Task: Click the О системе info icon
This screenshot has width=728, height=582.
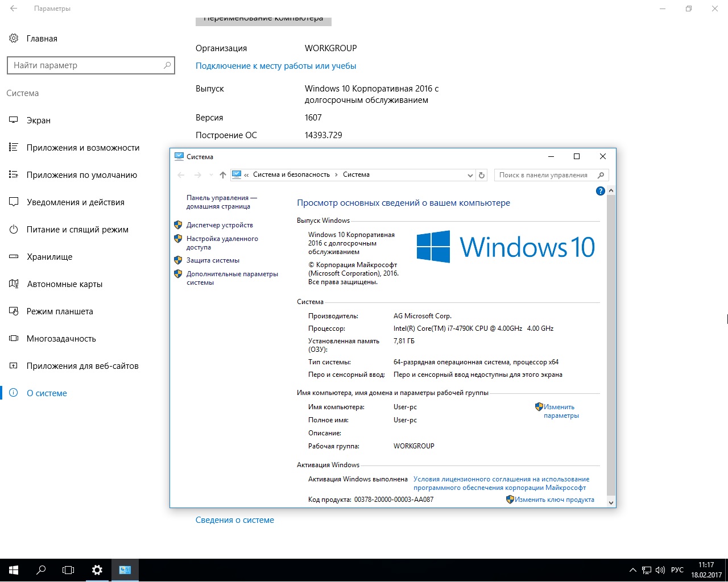Action: (x=14, y=393)
